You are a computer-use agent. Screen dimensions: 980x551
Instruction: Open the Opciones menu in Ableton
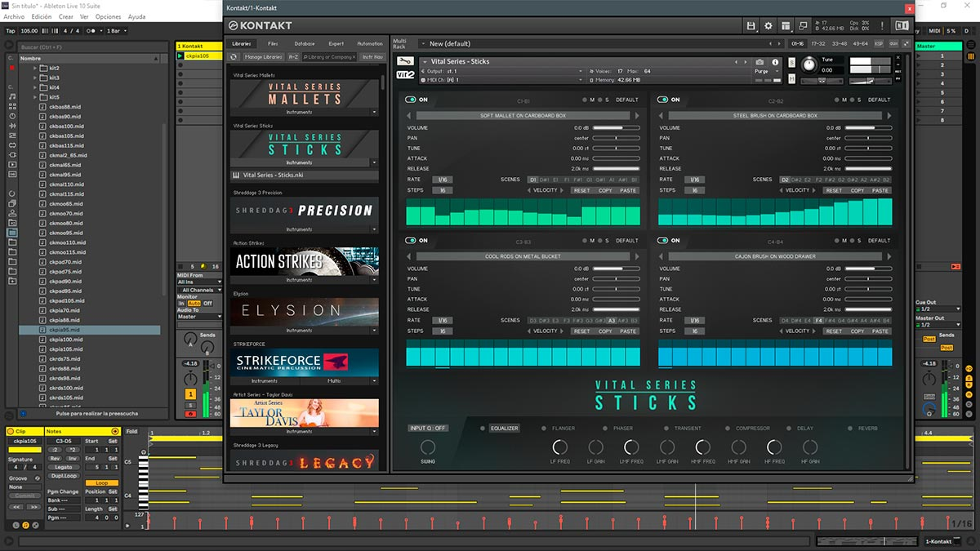108,16
